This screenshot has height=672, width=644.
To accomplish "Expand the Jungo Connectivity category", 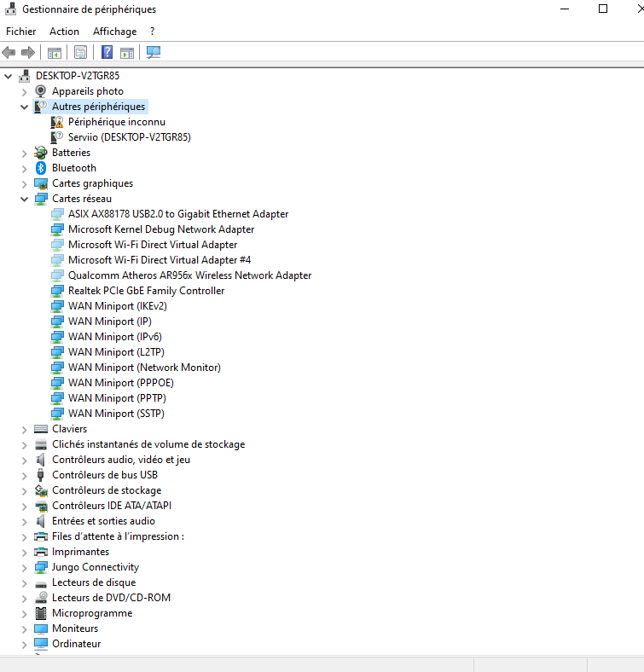I will 25,567.
